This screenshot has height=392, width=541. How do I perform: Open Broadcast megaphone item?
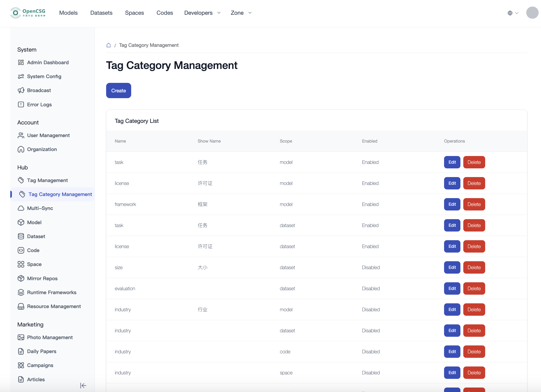pos(39,90)
